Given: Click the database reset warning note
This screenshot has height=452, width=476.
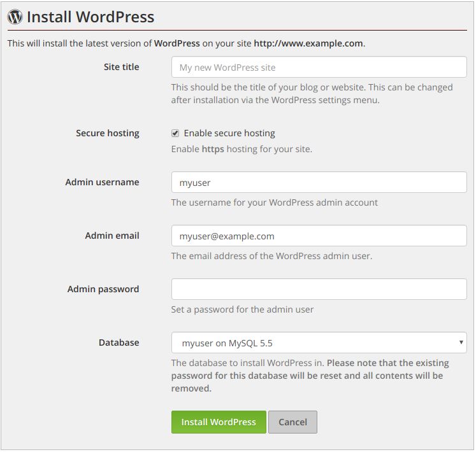Looking at the screenshot, I should coord(310,376).
